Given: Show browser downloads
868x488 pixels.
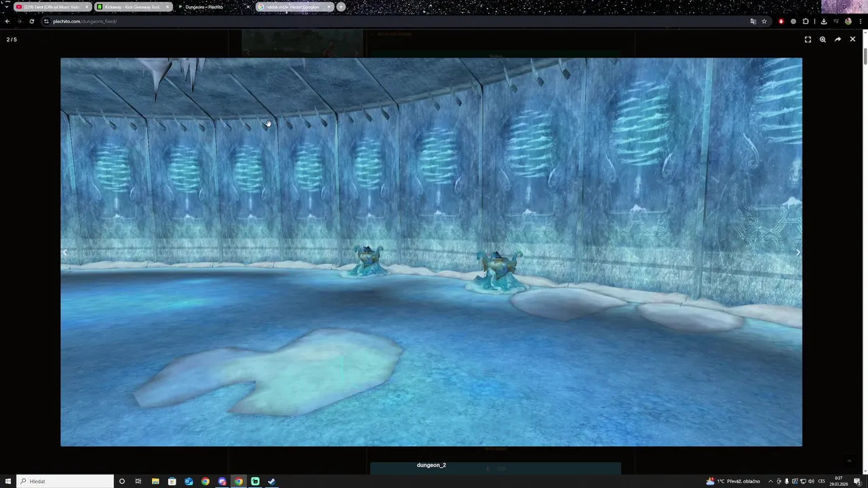Looking at the screenshot, I should [823, 21].
